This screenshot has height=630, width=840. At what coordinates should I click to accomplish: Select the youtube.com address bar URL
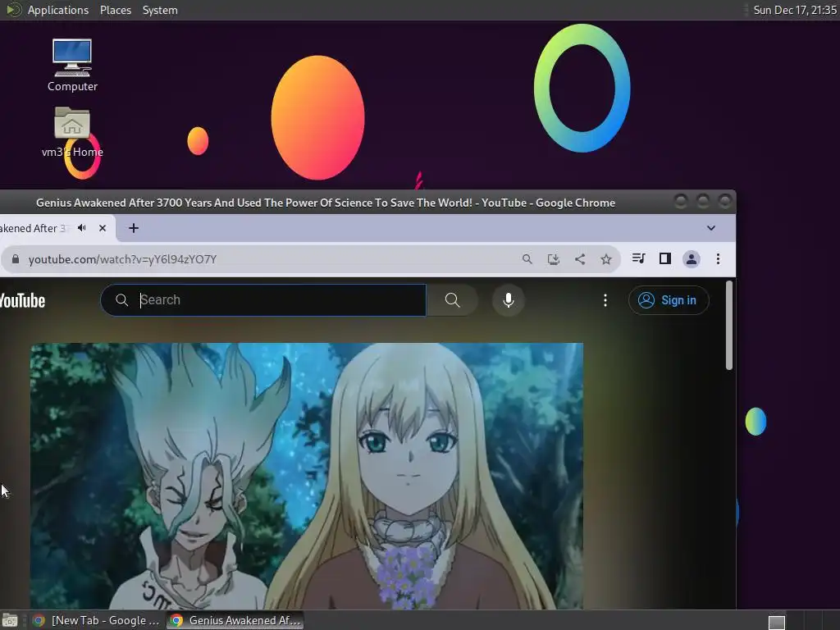123,259
